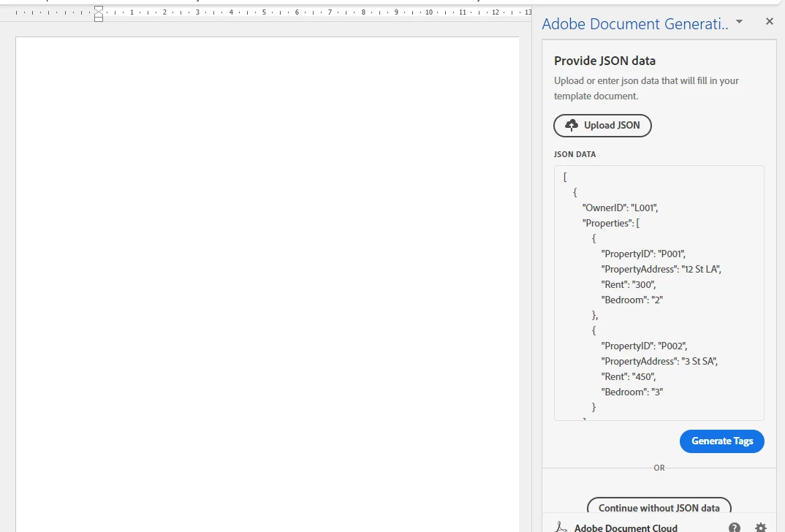Click the "Bedroom": "3" line
This screenshot has height=532, width=785.
tap(632, 392)
